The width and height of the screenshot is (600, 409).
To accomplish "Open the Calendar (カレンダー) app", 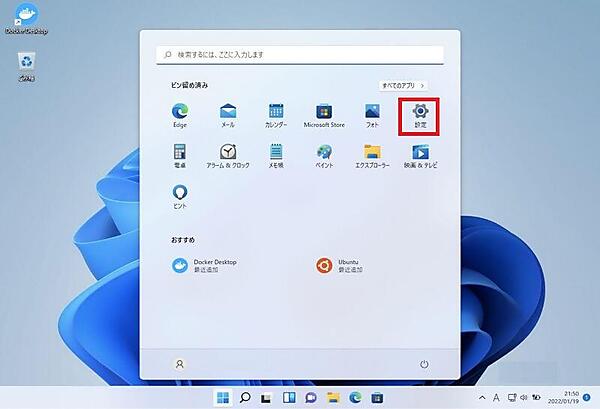I will [x=276, y=116].
